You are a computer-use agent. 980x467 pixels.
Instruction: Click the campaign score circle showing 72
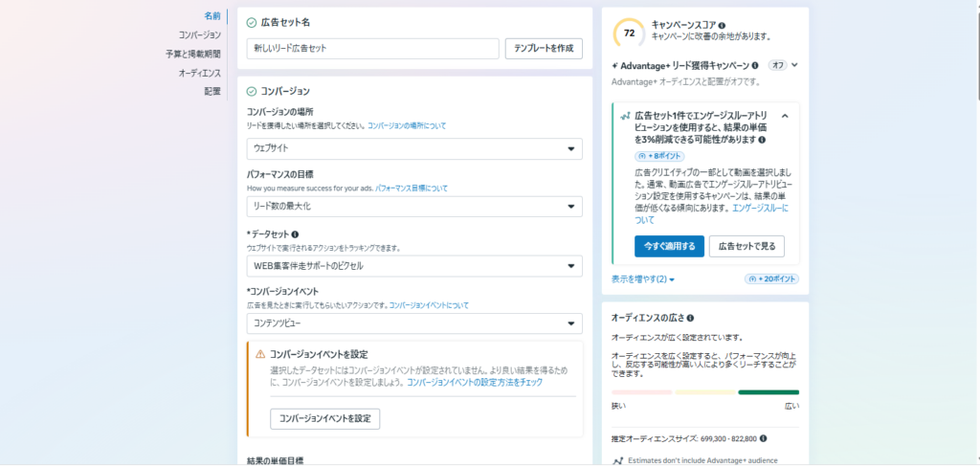pos(628,33)
